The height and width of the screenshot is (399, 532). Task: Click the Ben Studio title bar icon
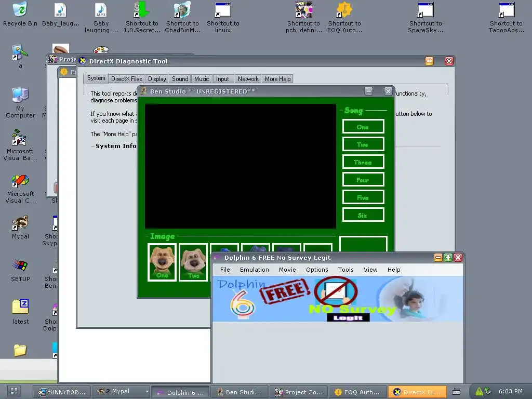(143, 91)
